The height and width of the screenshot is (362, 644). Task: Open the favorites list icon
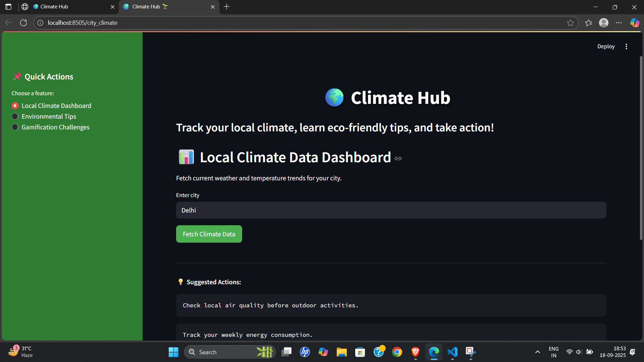(589, 23)
